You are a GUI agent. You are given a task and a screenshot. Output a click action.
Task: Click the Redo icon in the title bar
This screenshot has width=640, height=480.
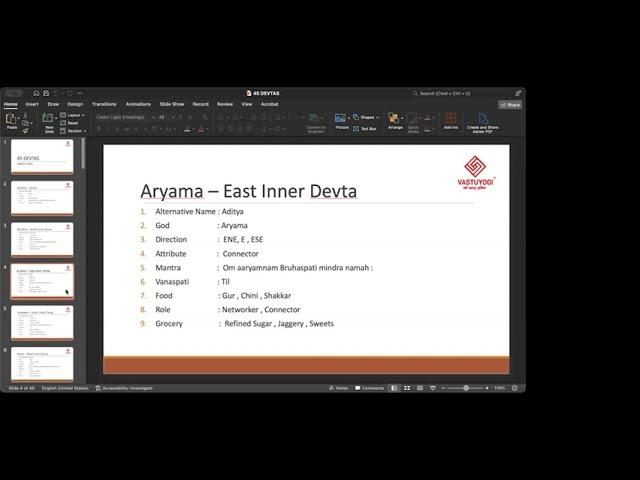click(70, 93)
